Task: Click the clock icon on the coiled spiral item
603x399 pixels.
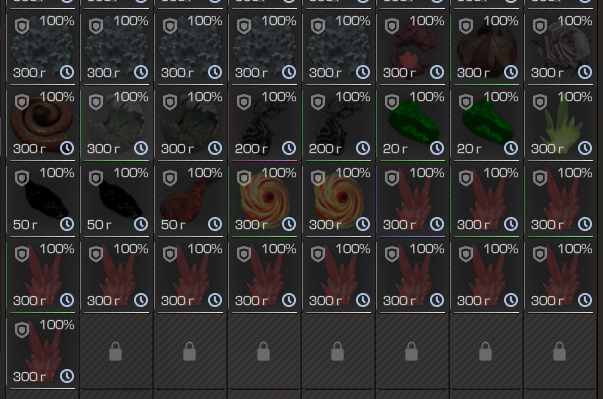Action: (67, 148)
